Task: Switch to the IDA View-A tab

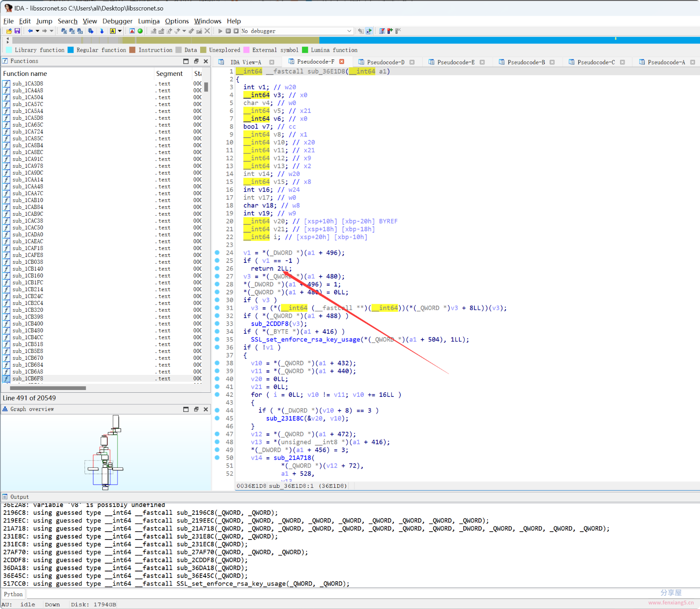Action: pos(246,62)
